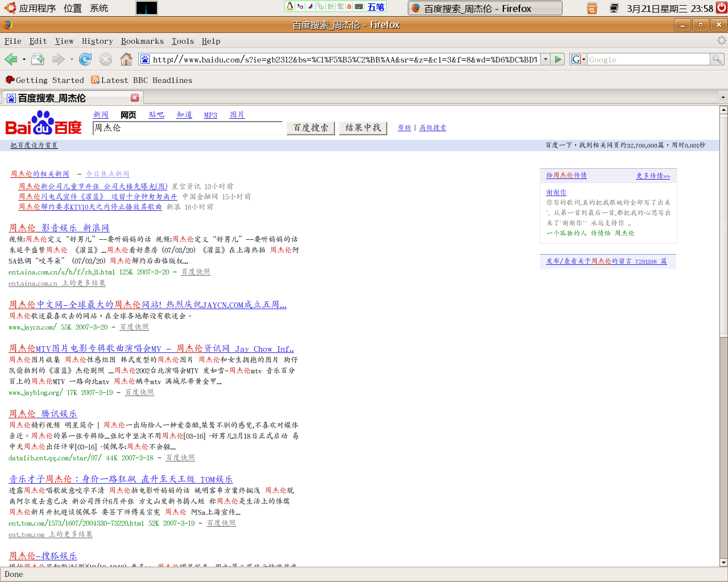Open the Edit menu
This screenshot has width=728, height=582.
[38, 41]
